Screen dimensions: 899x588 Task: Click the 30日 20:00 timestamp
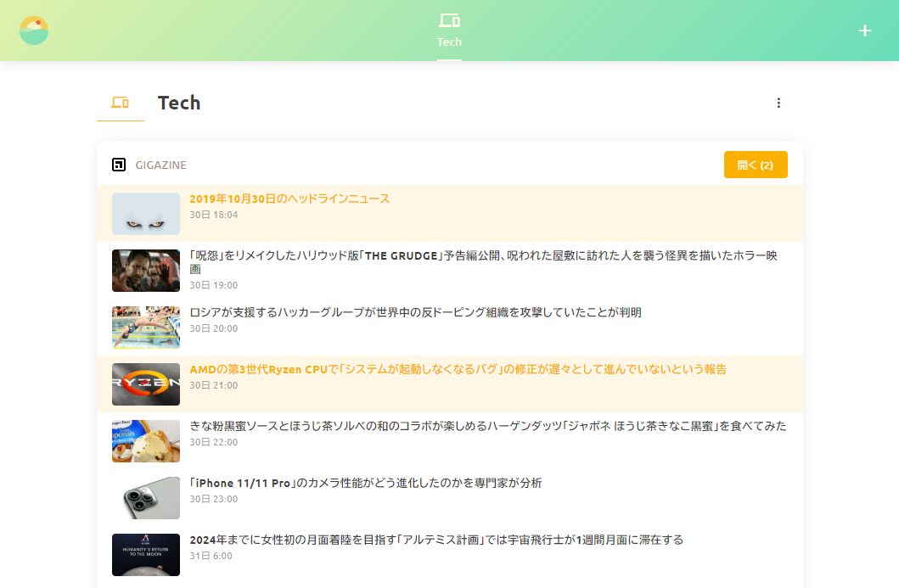click(x=213, y=328)
